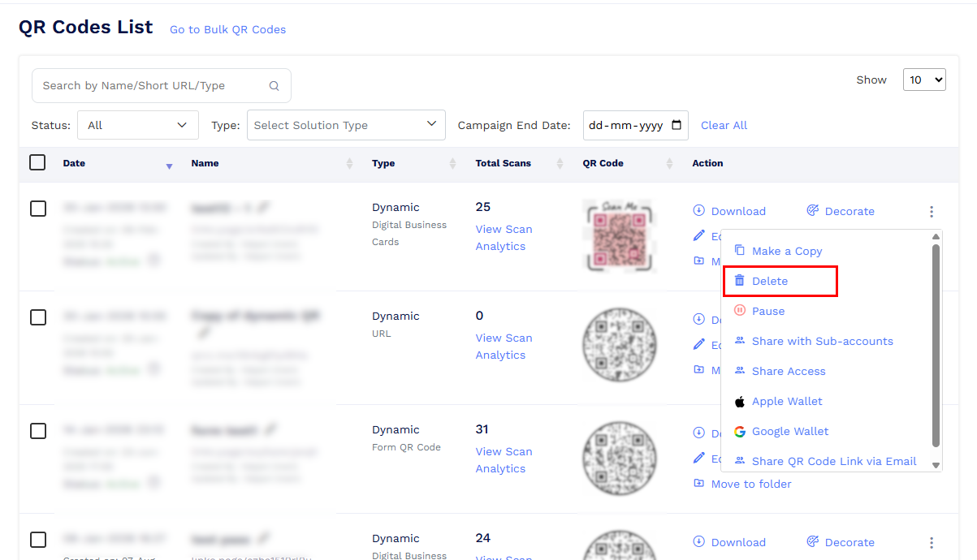The image size is (977, 560).
Task: Choose Delete in the action menu
Action: [x=770, y=281]
